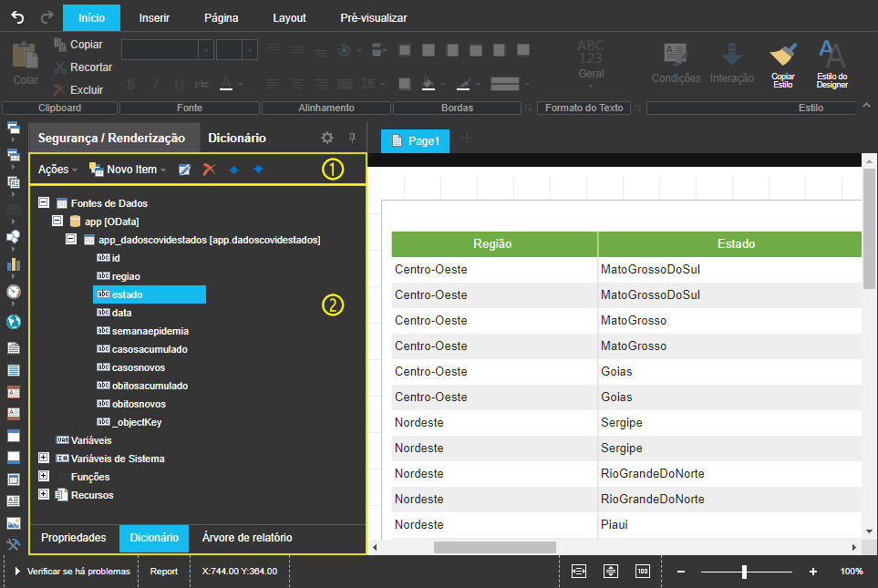
Task: Click the zoom slider handle
Action: pos(744,572)
